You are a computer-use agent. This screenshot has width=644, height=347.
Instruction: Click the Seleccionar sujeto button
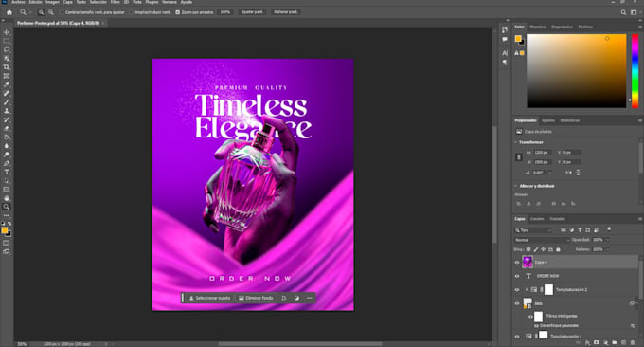[x=209, y=298]
